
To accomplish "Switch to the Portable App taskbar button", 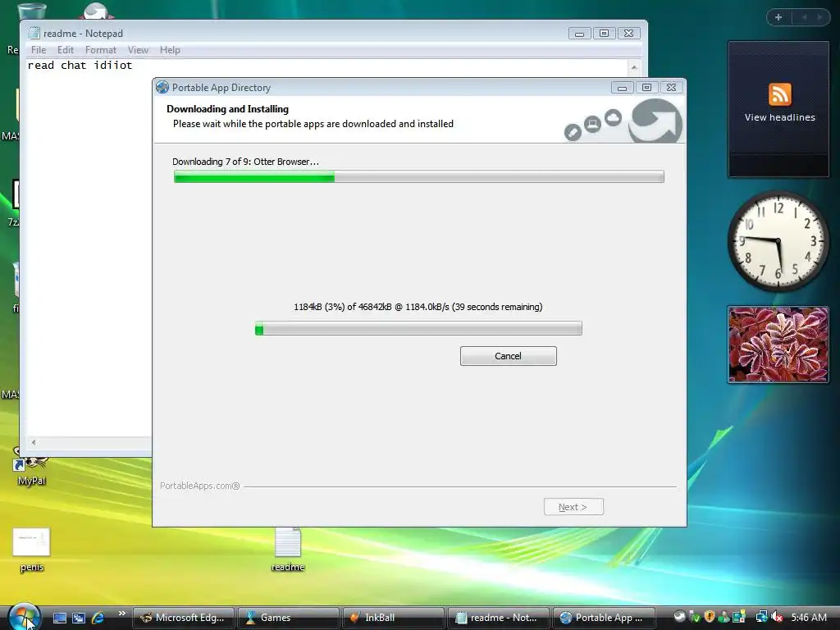I will (x=605, y=618).
